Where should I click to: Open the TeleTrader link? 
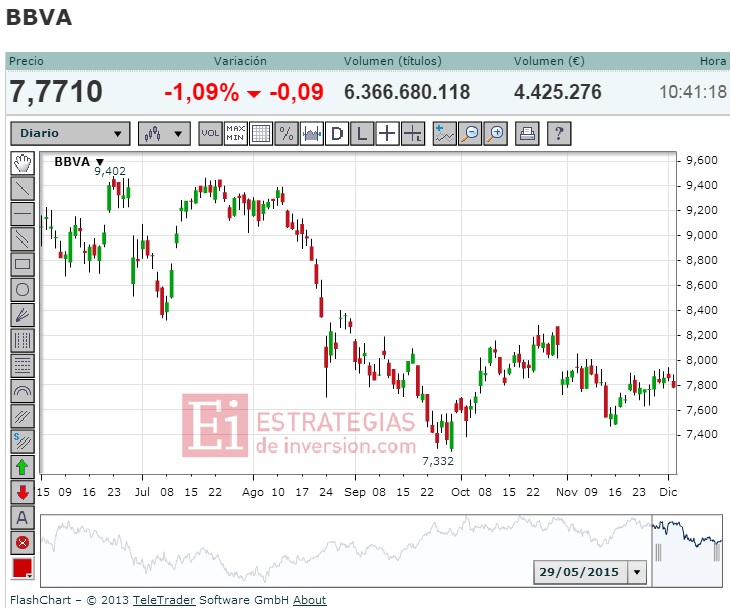click(x=164, y=600)
